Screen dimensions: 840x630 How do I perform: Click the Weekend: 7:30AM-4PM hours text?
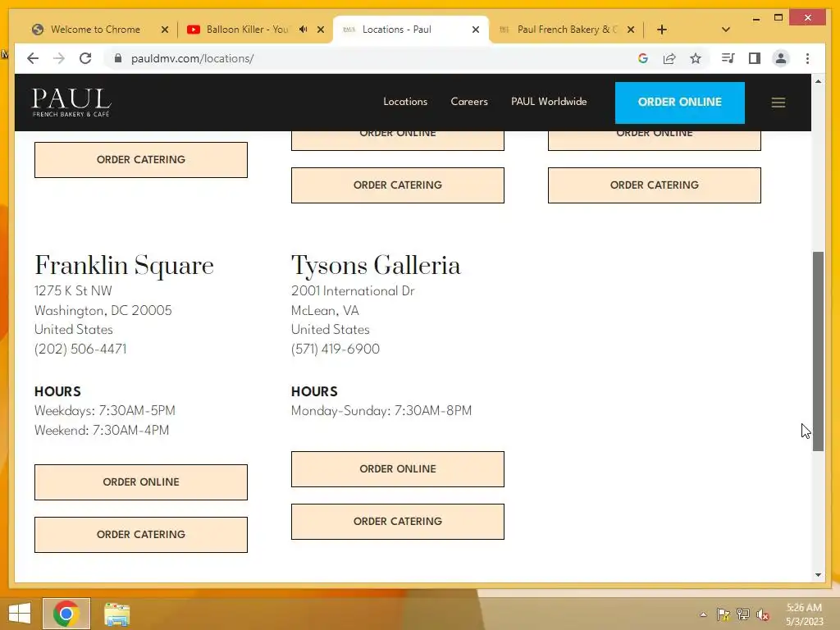[102, 431]
